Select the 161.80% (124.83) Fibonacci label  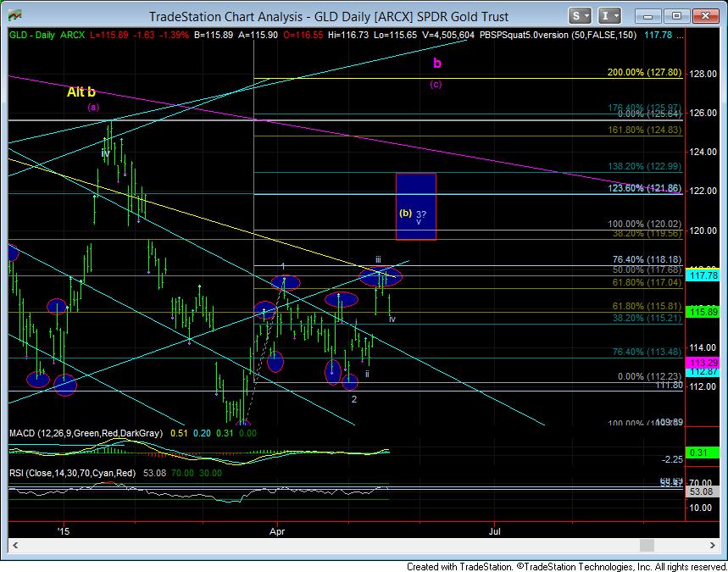click(645, 130)
